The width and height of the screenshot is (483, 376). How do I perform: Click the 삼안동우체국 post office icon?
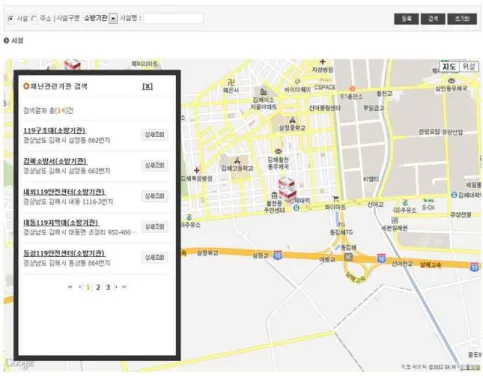[x=451, y=81]
